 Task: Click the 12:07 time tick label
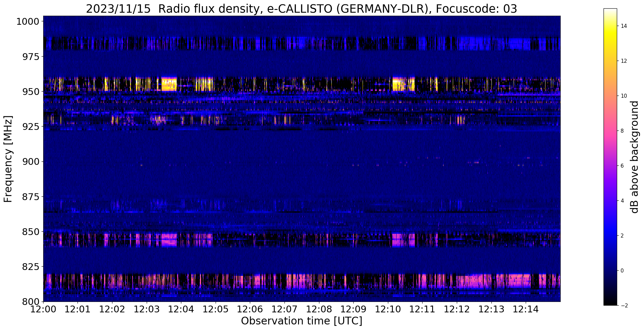click(284, 309)
